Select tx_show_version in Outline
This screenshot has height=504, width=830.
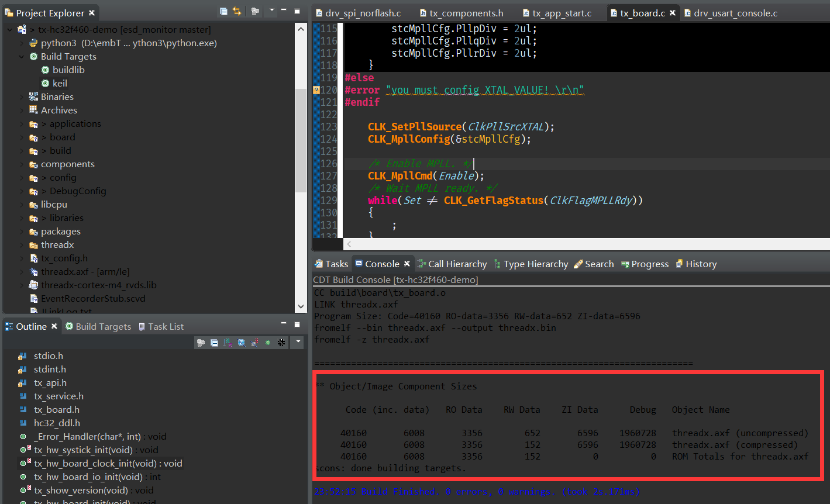click(86, 491)
